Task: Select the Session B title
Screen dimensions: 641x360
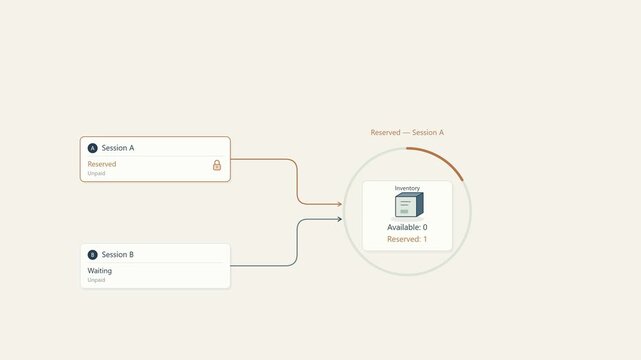Action: (118, 255)
